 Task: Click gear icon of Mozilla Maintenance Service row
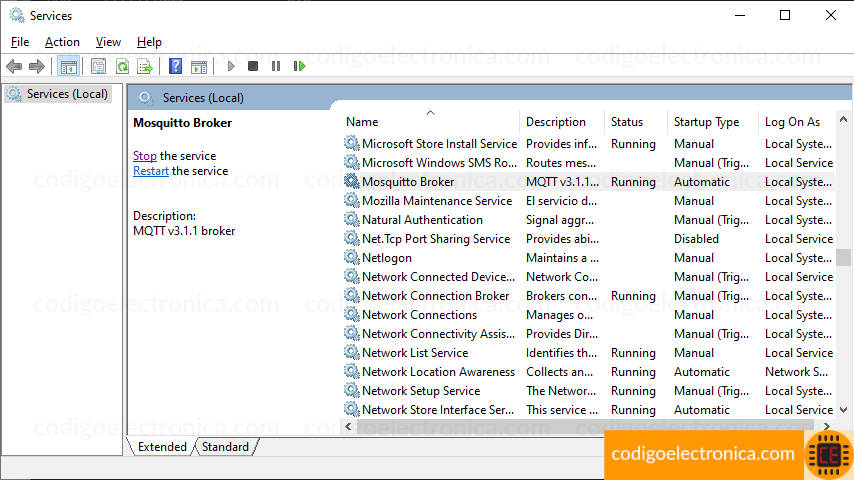click(x=352, y=200)
